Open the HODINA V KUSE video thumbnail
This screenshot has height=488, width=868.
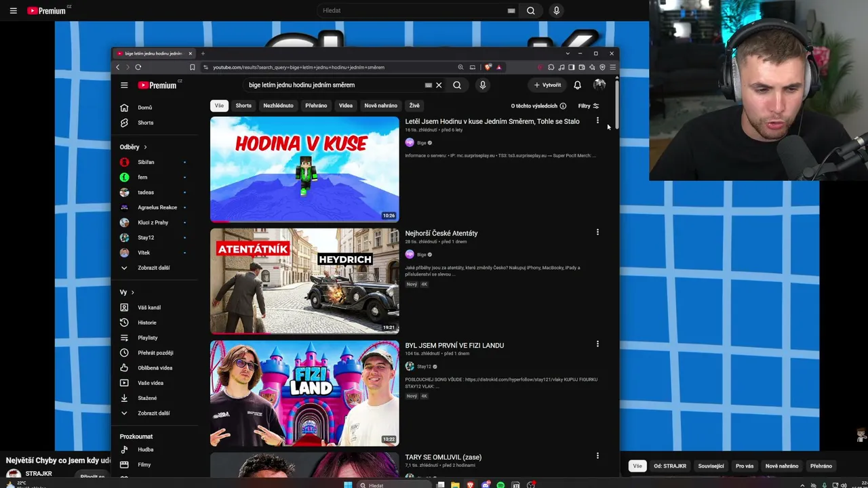[x=304, y=169]
